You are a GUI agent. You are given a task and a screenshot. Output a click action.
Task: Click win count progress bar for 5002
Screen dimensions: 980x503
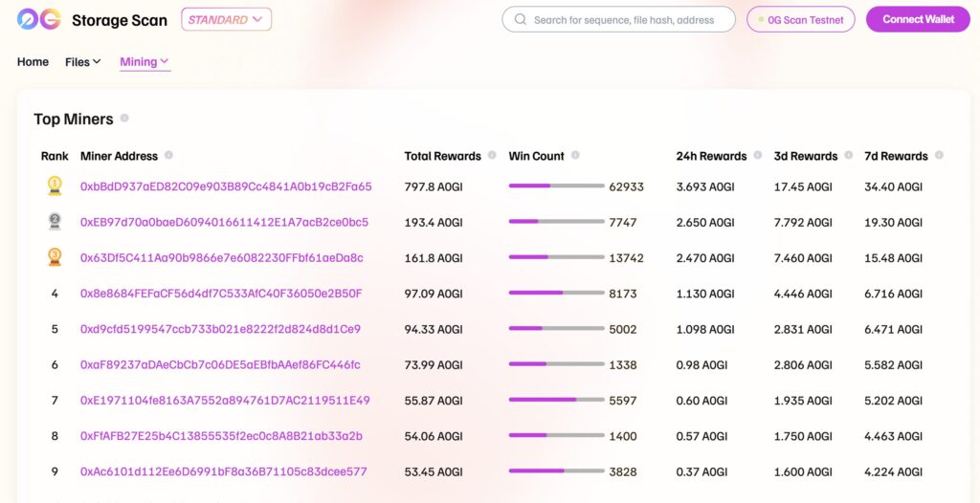tap(556, 329)
